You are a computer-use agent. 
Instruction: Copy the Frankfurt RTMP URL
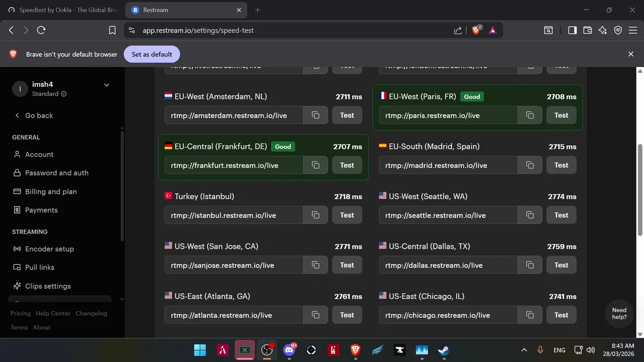click(315, 165)
